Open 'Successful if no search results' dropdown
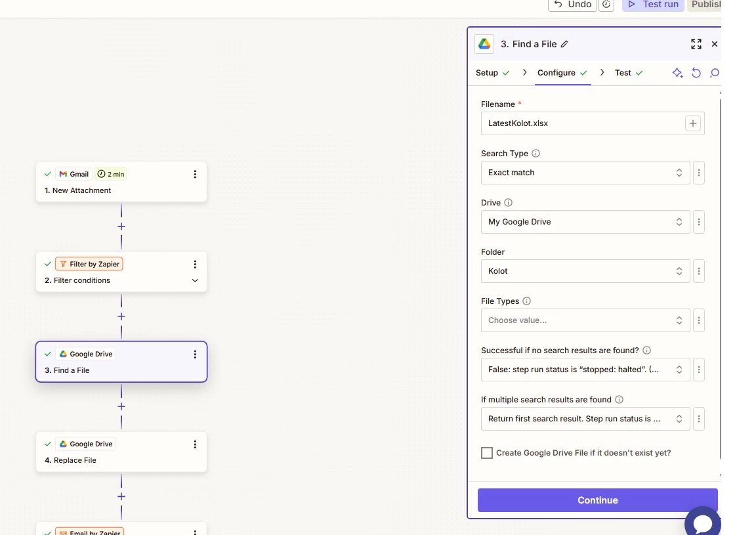 pyautogui.click(x=585, y=370)
